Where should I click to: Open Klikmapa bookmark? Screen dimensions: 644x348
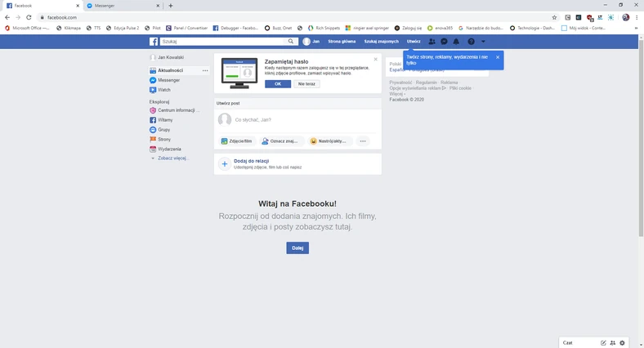pos(69,28)
